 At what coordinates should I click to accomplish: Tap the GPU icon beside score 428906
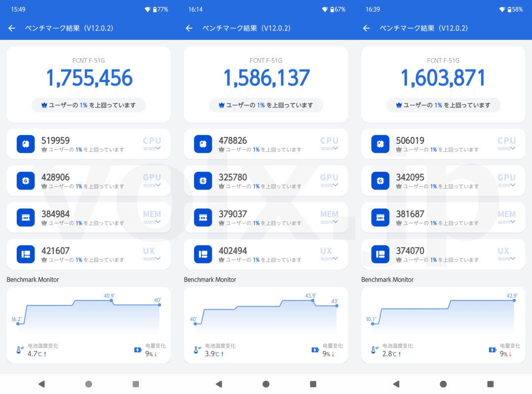26,181
